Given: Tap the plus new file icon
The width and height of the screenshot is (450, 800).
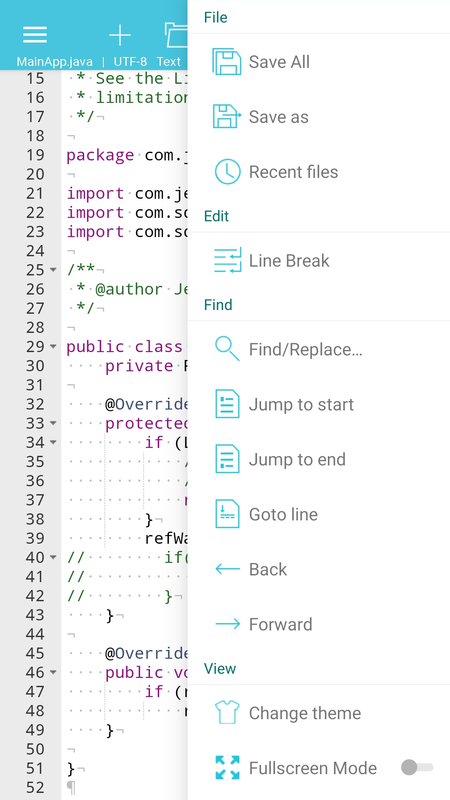Looking at the screenshot, I should 120,35.
